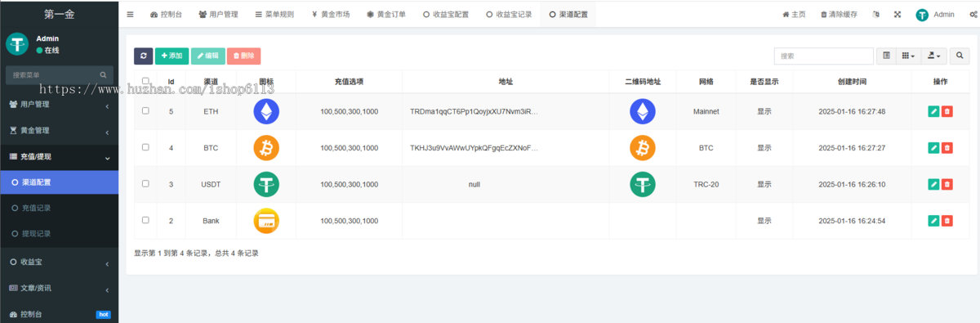Click the ETH 图标 icon image
This screenshot has height=323, width=980.
pyautogui.click(x=266, y=111)
